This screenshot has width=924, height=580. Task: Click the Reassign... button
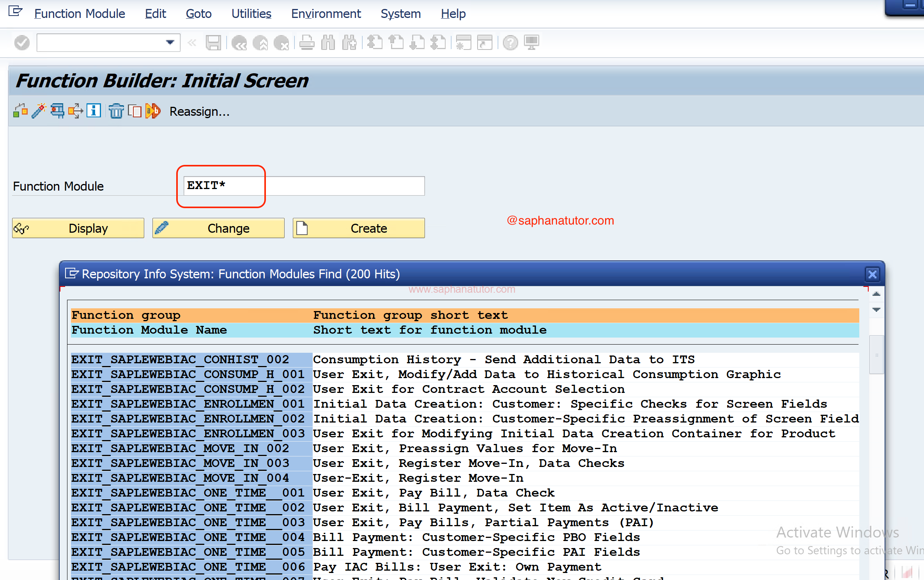[199, 111]
